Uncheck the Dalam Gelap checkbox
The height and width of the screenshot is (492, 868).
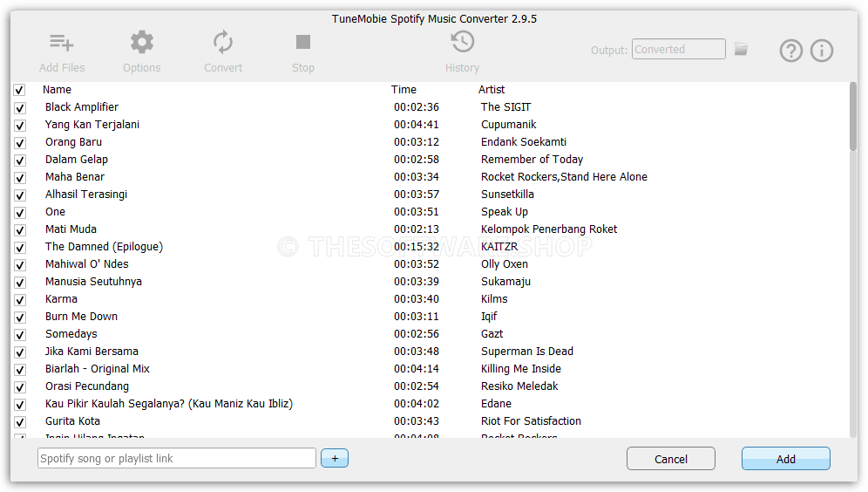pos(20,161)
